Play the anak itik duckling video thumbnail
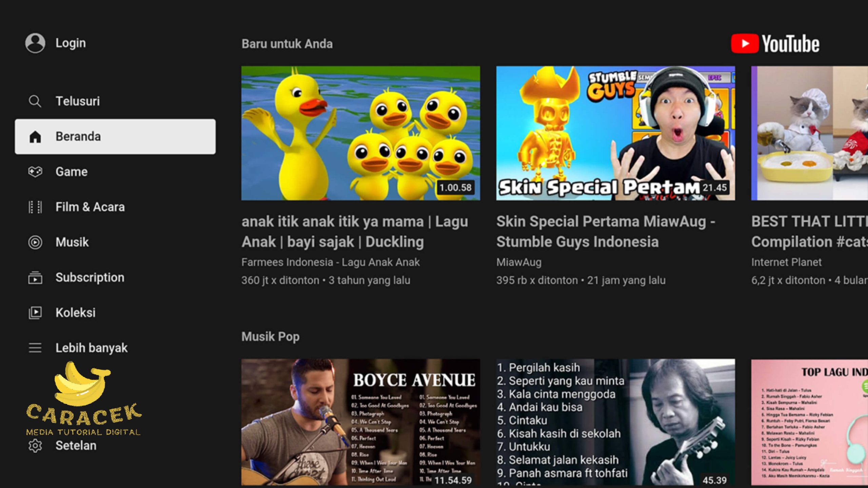Viewport: 868px width, 488px height. click(360, 133)
